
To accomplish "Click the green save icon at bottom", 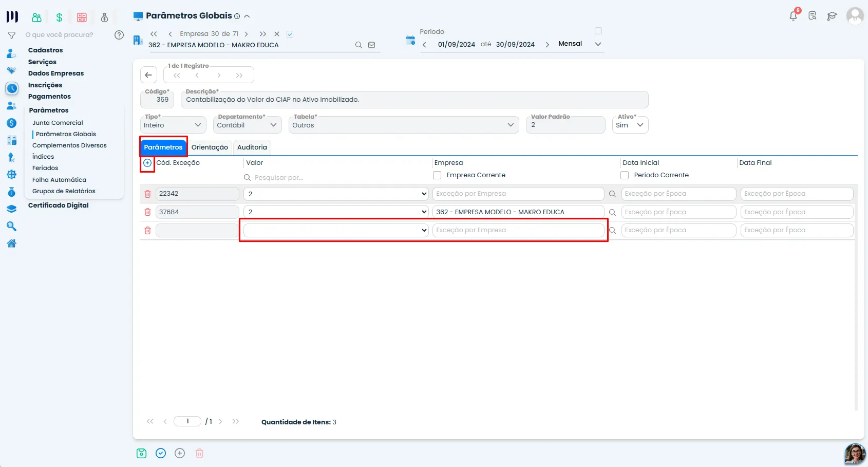I will pos(142,453).
